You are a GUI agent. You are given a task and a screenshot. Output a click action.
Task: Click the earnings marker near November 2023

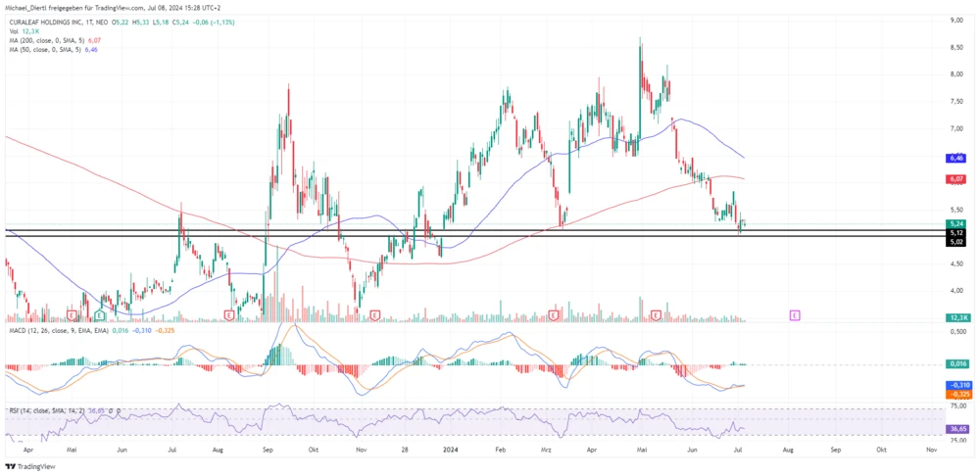point(376,315)
